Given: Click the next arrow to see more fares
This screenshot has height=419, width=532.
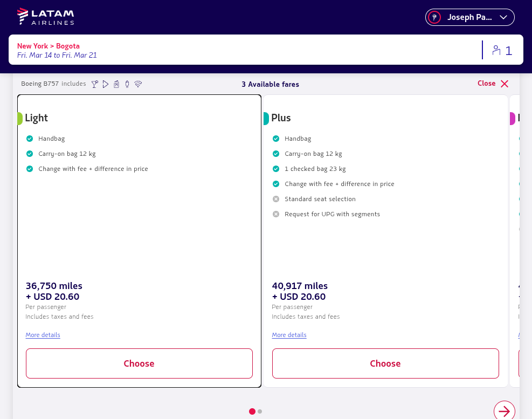Looking at the screenshot, I should 505,411.
